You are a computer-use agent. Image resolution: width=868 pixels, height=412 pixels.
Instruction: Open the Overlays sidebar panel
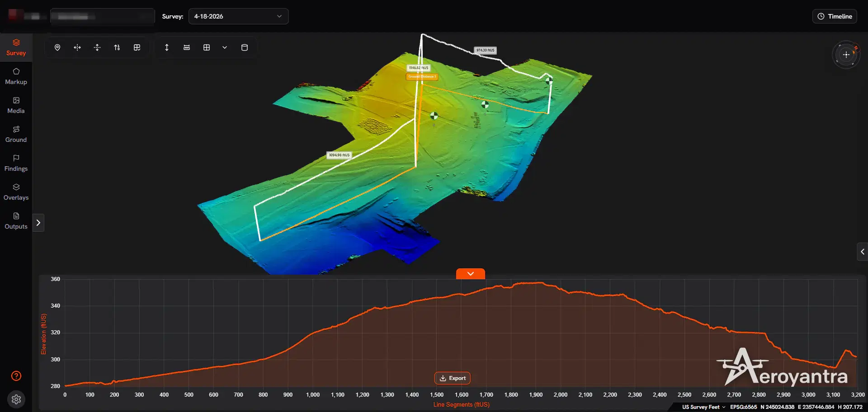[x=16, y=192]
